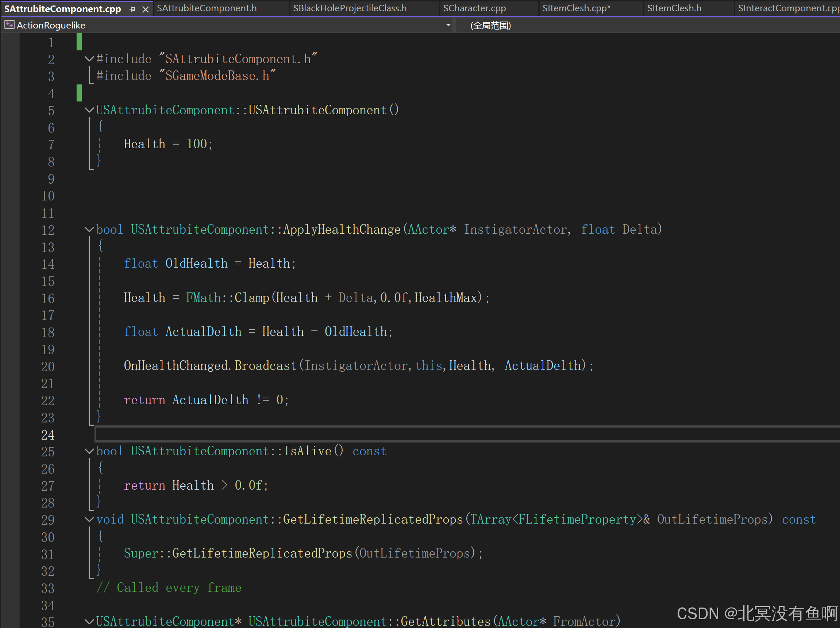Collapse the USAttrubiteComponent constructor

[x=89, y=110]
